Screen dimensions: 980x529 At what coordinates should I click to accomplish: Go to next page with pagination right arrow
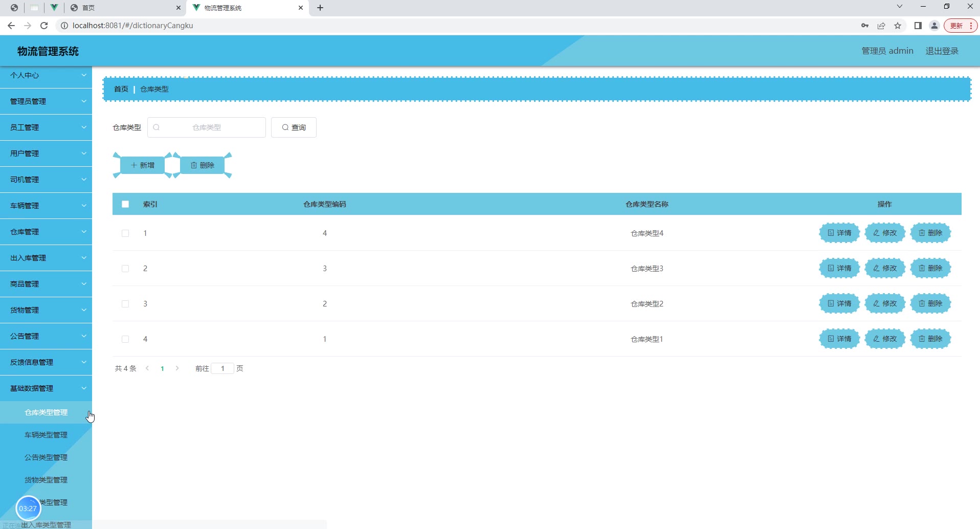pos(177,368)
